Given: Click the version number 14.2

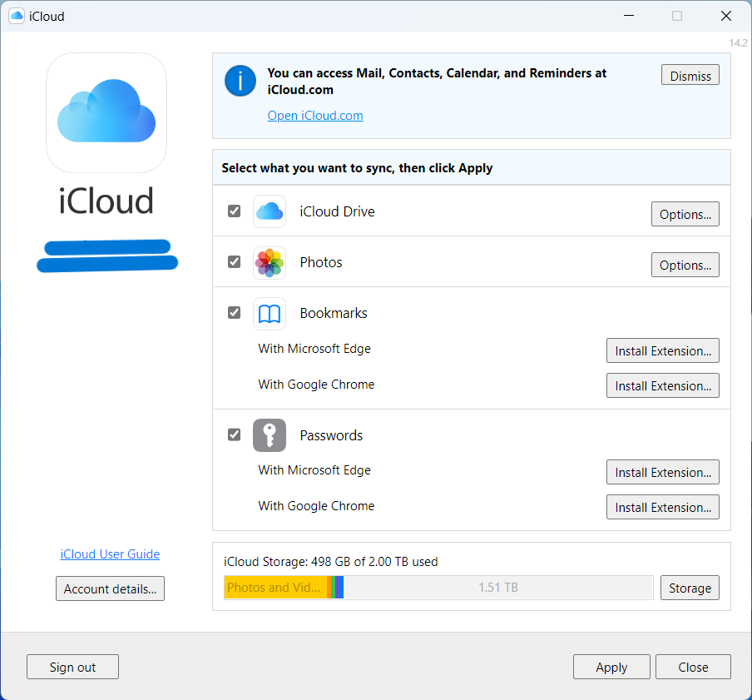Looking at the screenshot, I should click(x=738, y=42).
